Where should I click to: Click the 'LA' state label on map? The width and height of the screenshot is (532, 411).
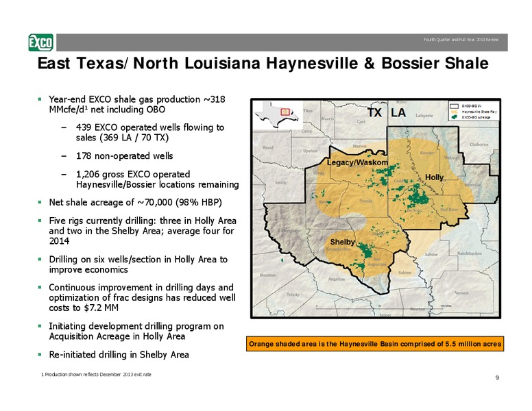coord(398,112)
